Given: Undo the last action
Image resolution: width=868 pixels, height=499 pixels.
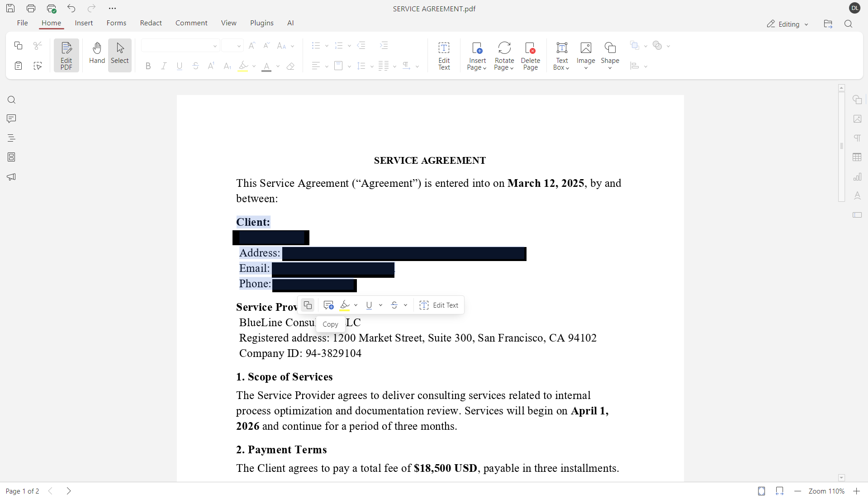Looking at the screenshot, I should pos(71,8).
